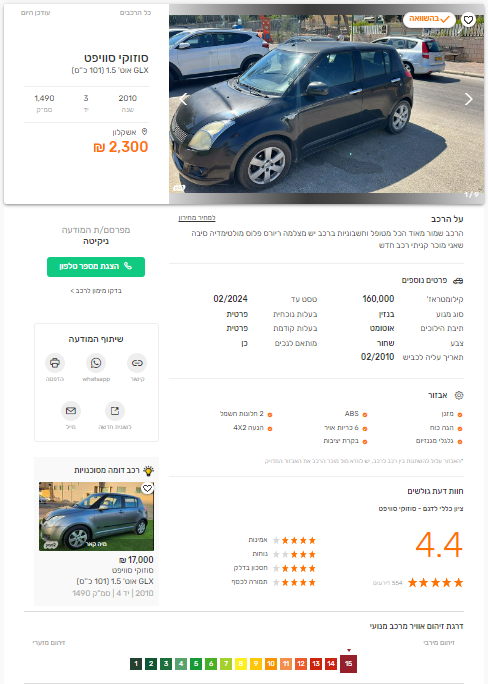Screen dimensions: 488x684
Task: Click the heart favorite icon on main photo
Action: (468, 20)
